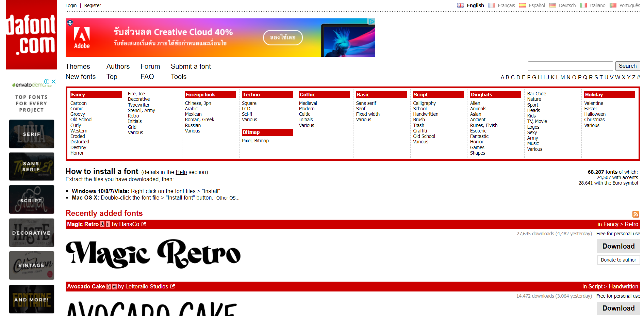Download the Magic Retro font
The image size is (644, 316).
(618, 246)
